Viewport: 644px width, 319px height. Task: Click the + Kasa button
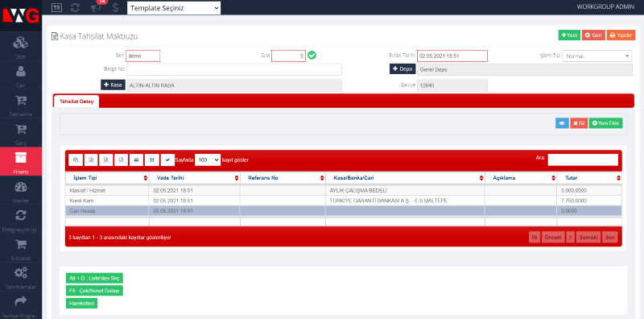(x=113, y=85)
